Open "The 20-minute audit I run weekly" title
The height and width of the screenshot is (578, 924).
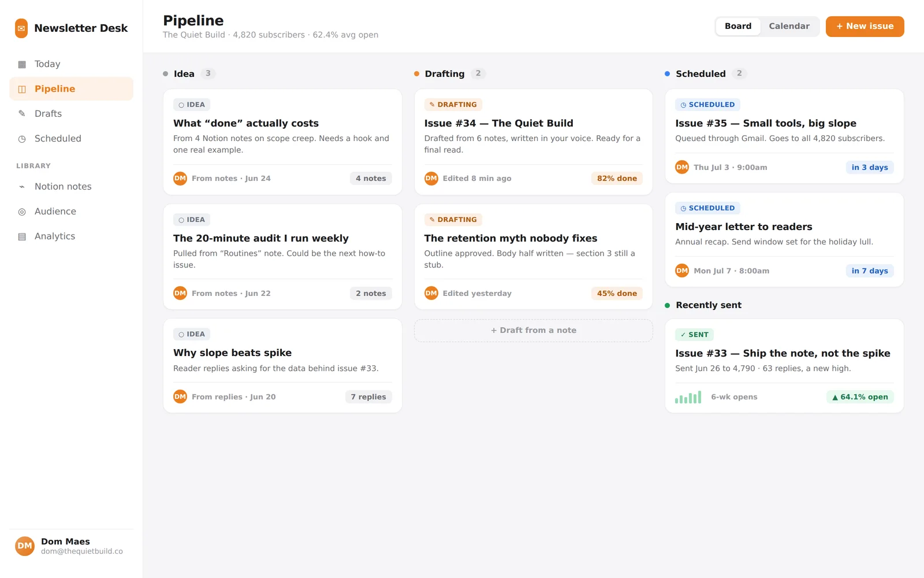pyautogui.click(x=261, y=238)
